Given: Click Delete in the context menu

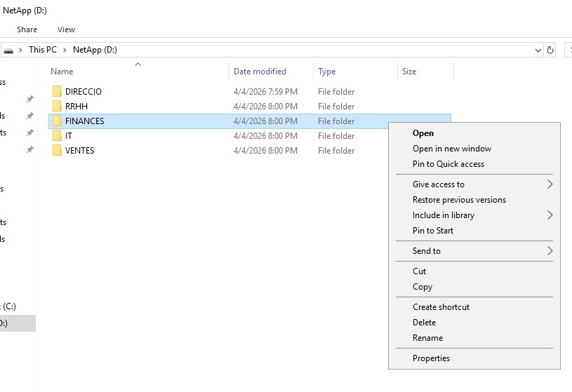Looking at the screenshot, I should click(x=424, y=323).
